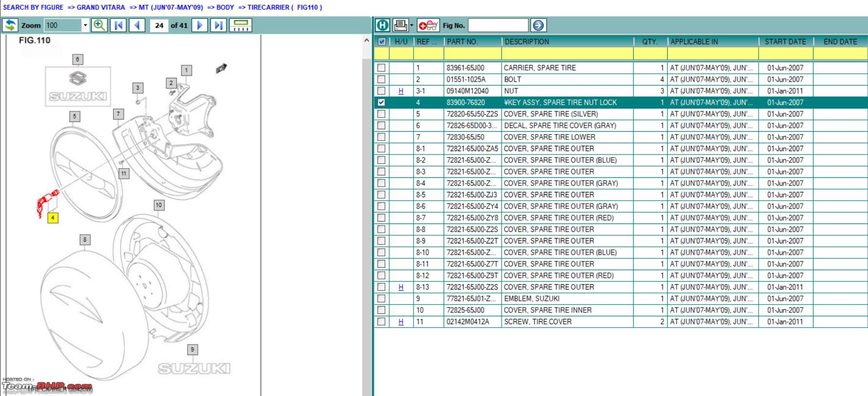Click the green swap/refresh arrows icon

click(x=10, y=25)
